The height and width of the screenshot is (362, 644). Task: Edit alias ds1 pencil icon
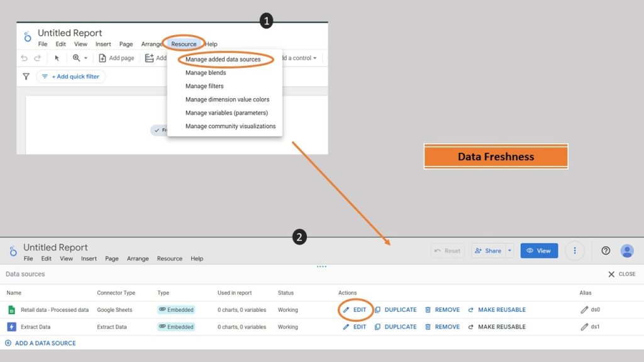584,327
